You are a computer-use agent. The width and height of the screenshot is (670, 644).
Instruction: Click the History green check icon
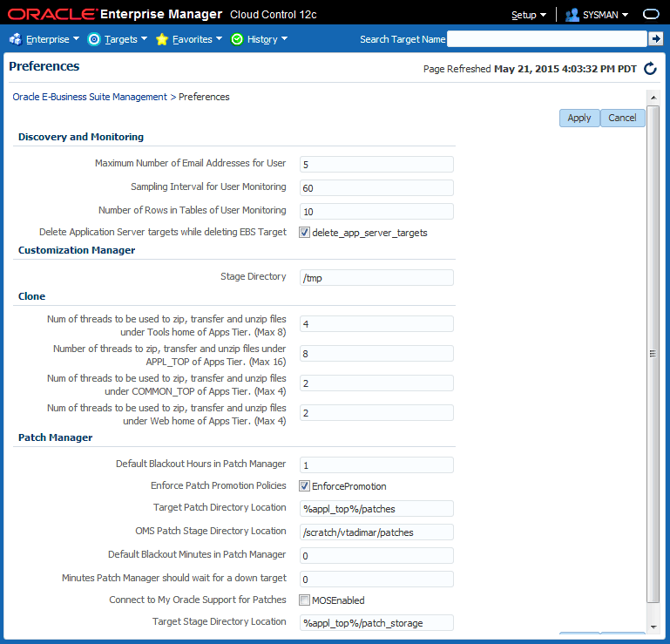[x=237, y=39]
